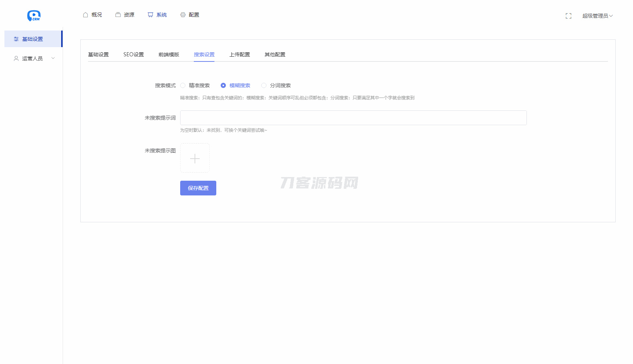Select the 模糊搜索 radio option

pos(223,85)
